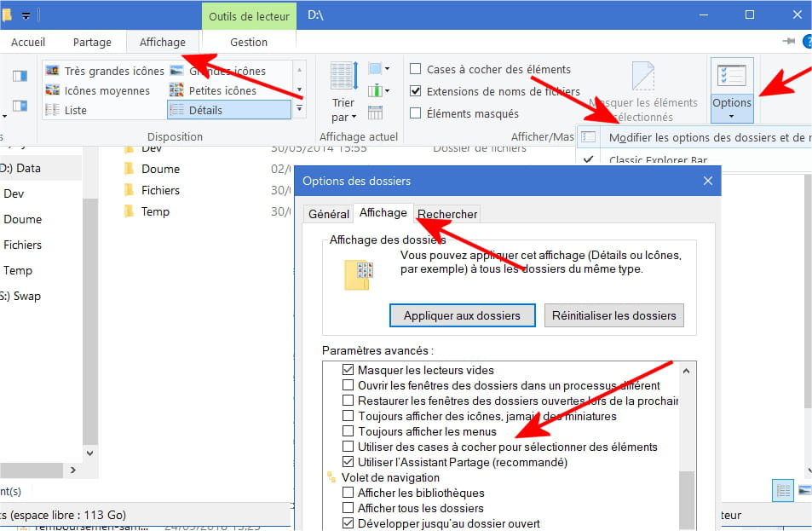The width and height of the screenshot is (812, 531).
Task: Uncheck Développer jusqu'au dossier ouvert
Action: 348,523
